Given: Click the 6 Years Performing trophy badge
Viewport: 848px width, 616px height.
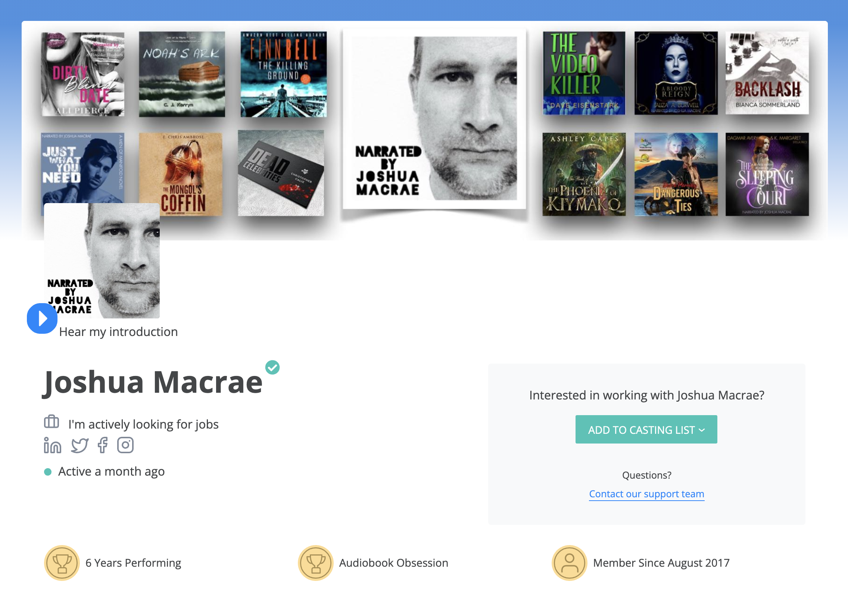Looking at the screenshot, I should tap(62, 563).
